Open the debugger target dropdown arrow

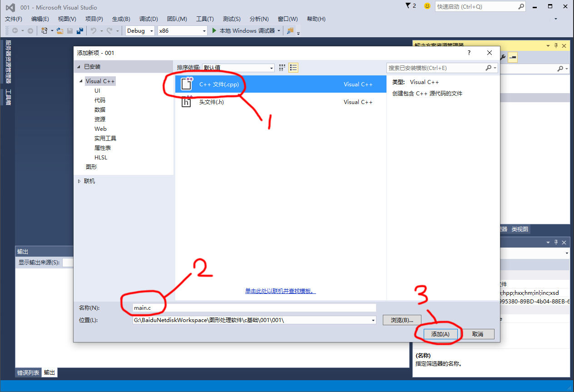[278, 30]
